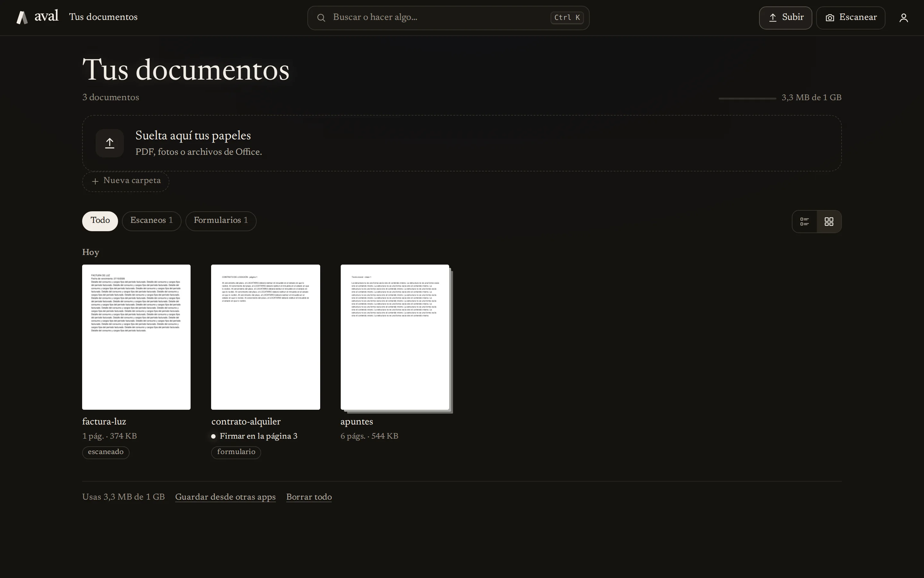Click the formulario tag on contrato-alquiler
The height and width of the screenshot is (578, 924).
pyautogui.click(x=236, y=452)
